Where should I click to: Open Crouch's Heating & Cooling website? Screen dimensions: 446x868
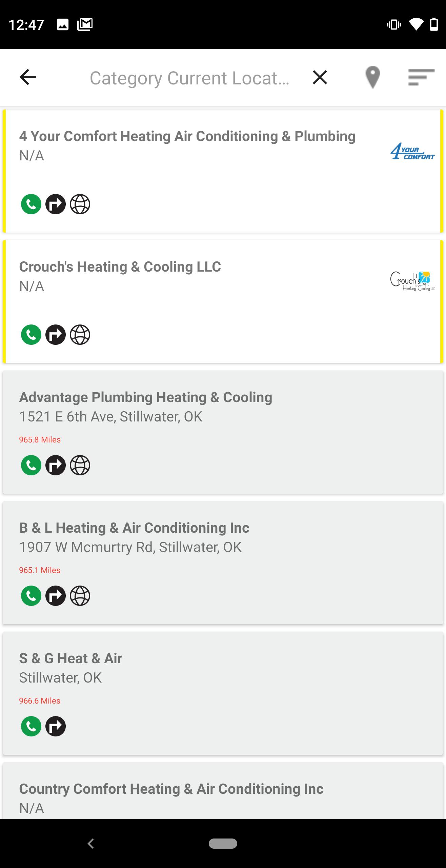(x=80, y=335)
